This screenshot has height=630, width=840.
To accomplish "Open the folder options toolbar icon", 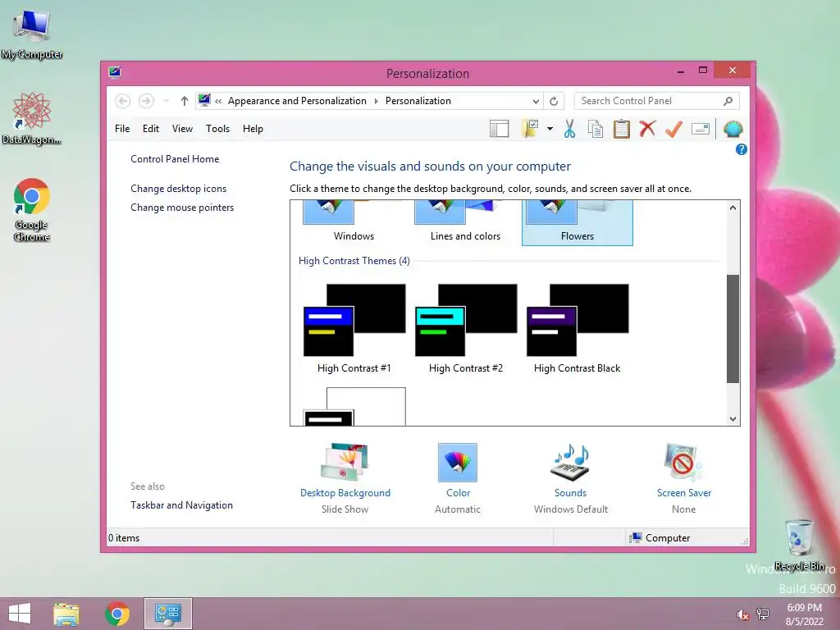I will pyautogui.click(x=529, y=129).
